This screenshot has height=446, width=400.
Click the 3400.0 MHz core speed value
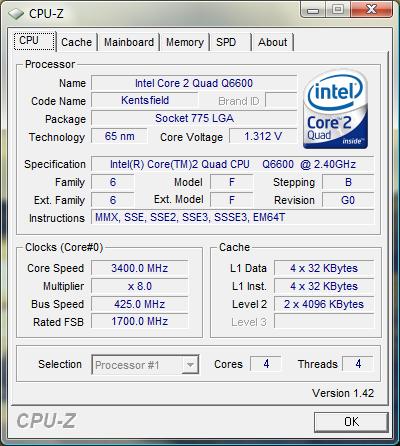[x=140, y=268]
